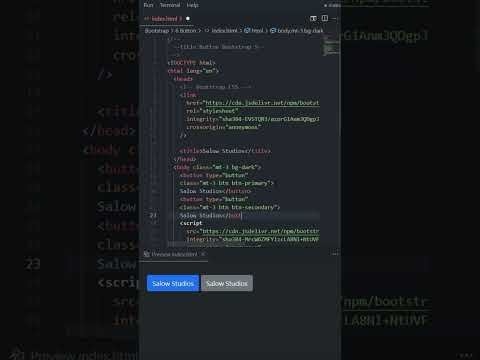The height and width of the screenshot is (360, 480).
Task: Click the btn-primary class code line
Action: tap(226, 183)
